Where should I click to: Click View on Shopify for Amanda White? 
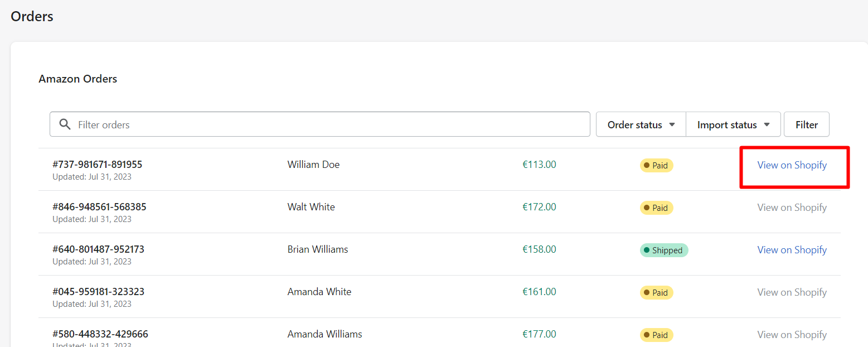click(792, 292)
